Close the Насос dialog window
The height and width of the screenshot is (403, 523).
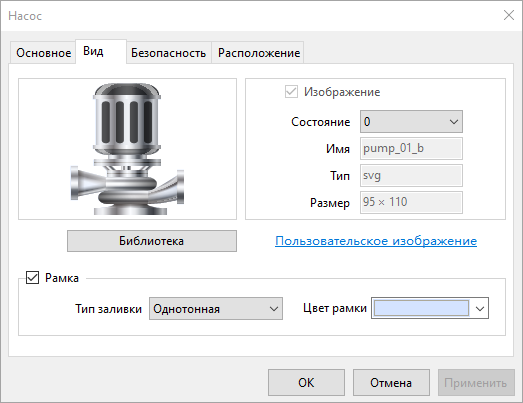click(x=509, y=15)
